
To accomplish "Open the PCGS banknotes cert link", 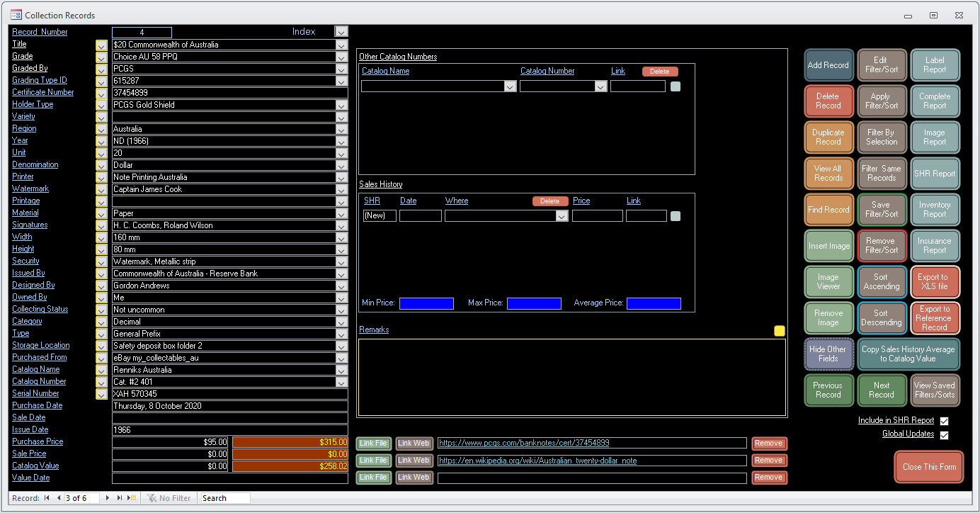I will pos(524,443).
